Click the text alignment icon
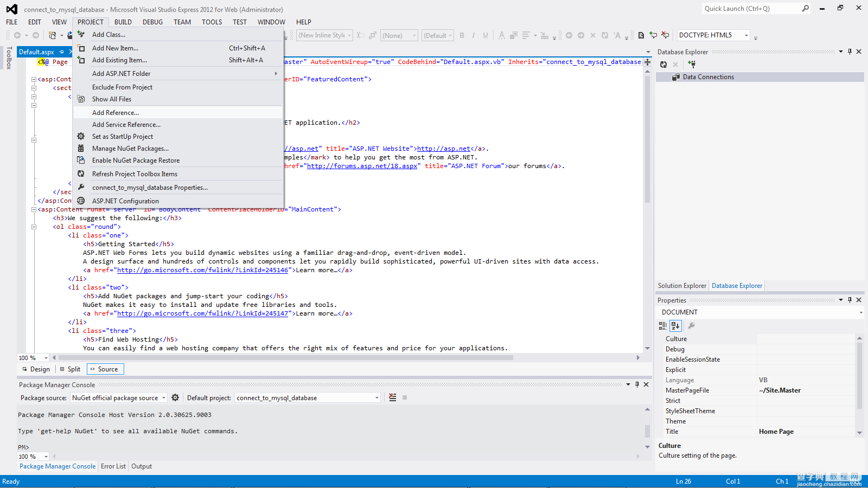Viewport: 868px width, 488px height. click(x=526, y=35)
